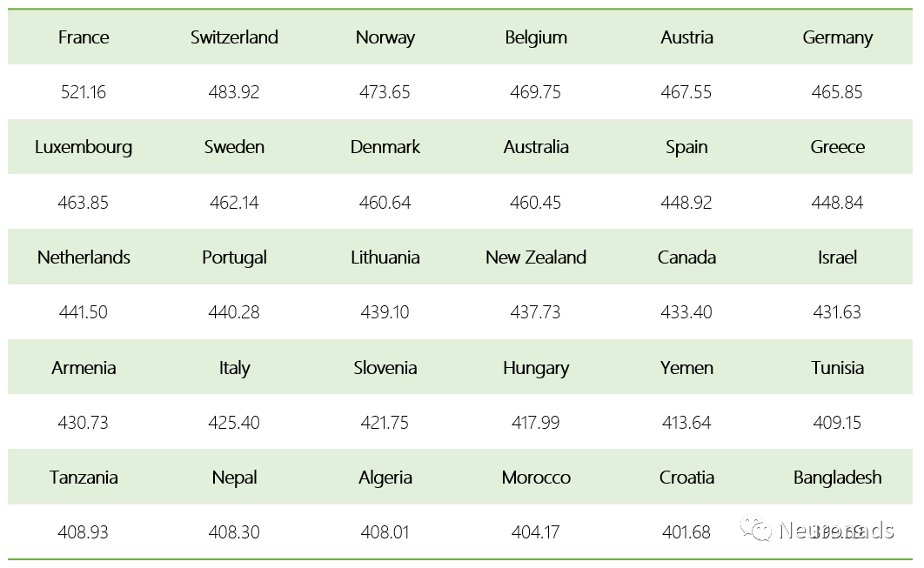Click the Morocco country label
Image resolution: width=924 pixels, height=568 pixels.
[x=536, y=478]
